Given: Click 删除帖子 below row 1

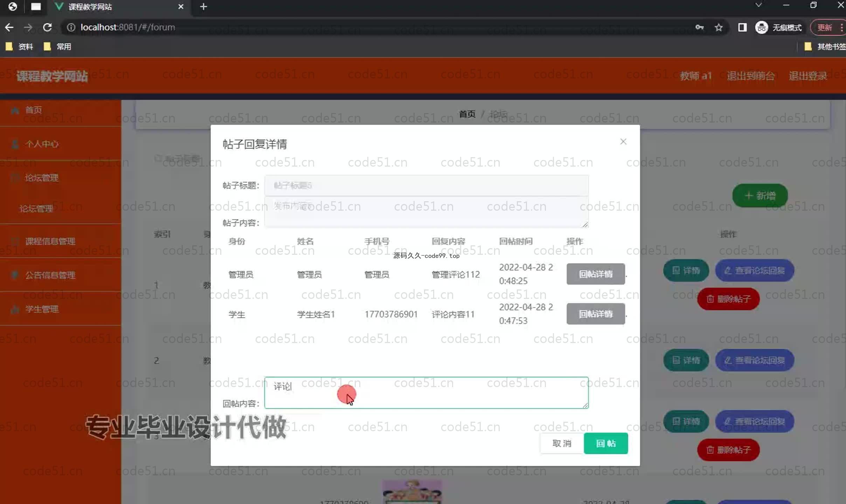Looking at the screenshot, I should coord(728,299).
